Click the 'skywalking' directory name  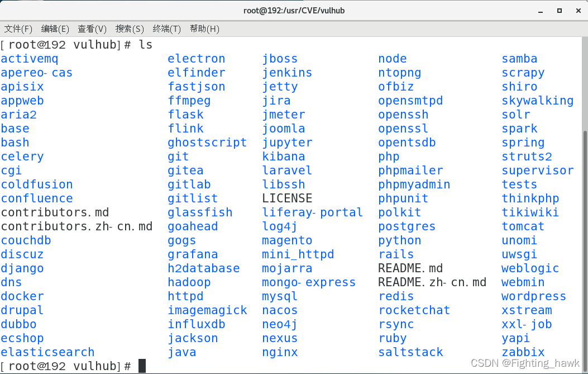(x=538, y=101)
